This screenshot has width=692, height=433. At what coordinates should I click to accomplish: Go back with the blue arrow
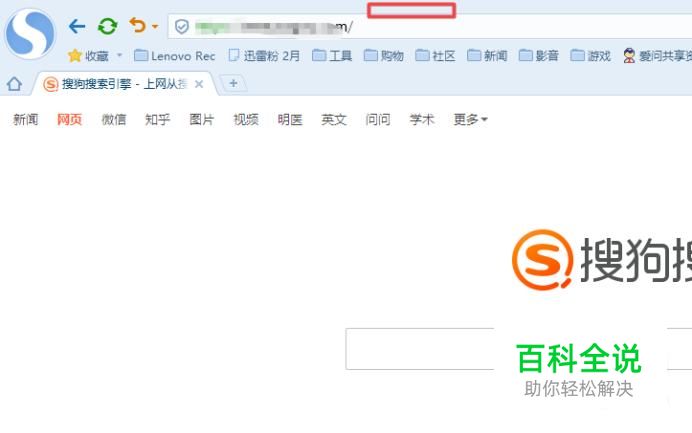tap(77, 26)
